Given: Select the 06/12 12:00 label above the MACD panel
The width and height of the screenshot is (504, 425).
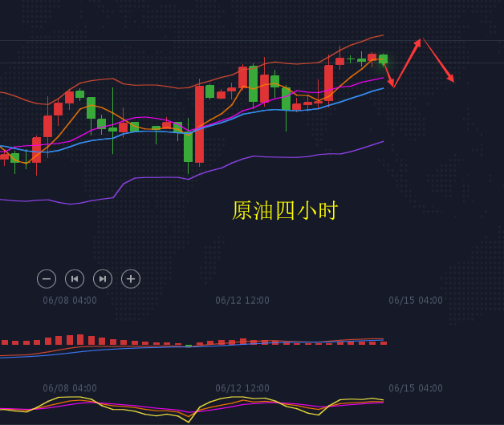Looking at the screenshot, I should (x=242, y=301).
